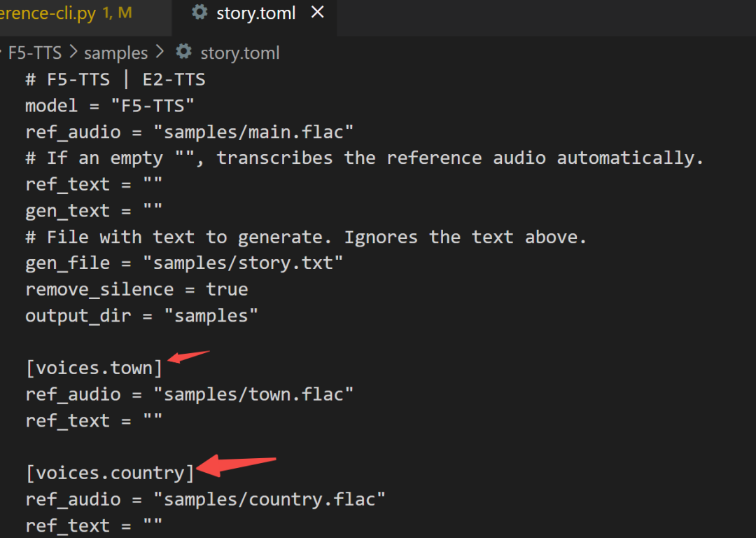This screenshot has height=538, width=756.
Task: Click the output_dir = "samples" line
Action: pyautogui.click(x=141, y=315)
